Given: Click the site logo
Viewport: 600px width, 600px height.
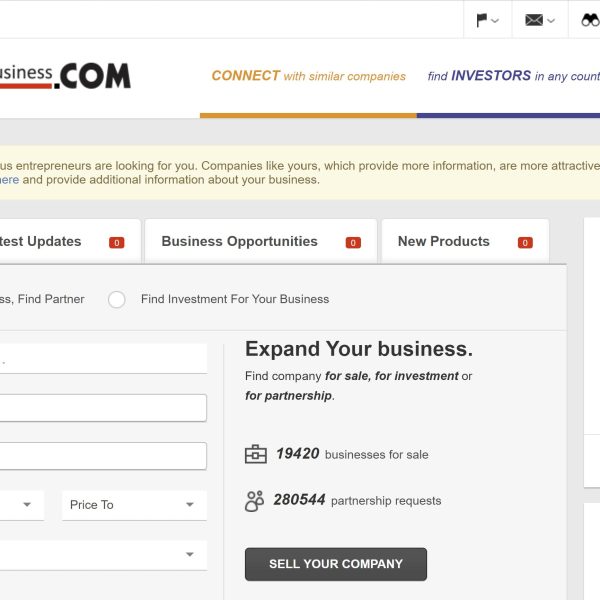Looking at the screenshot, I should pyautogui.click(x=65, y=76).
